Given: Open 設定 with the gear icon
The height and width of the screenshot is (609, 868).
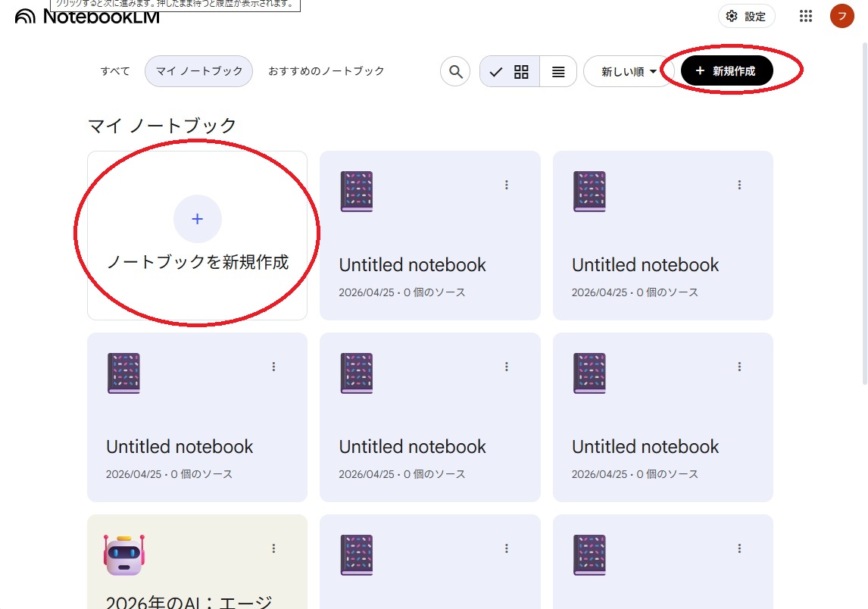Looking at the screenshot, I should click(x=746, y=16).
